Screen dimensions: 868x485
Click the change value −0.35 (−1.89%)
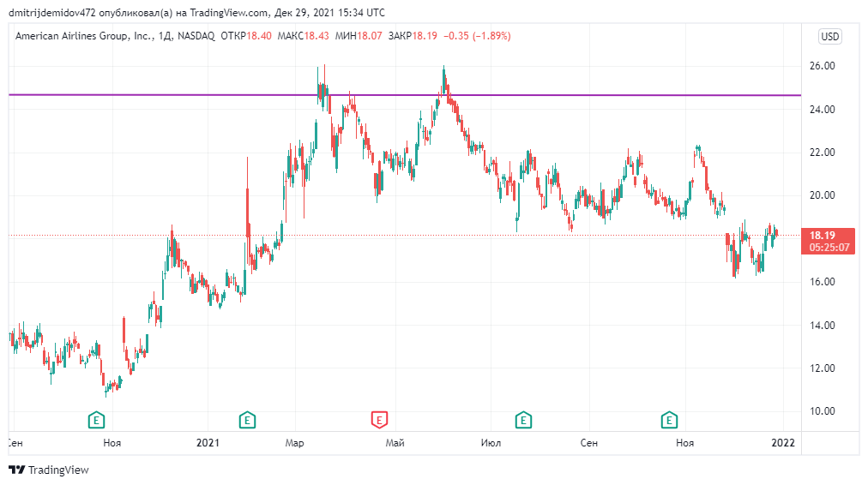tap(477, 36)
